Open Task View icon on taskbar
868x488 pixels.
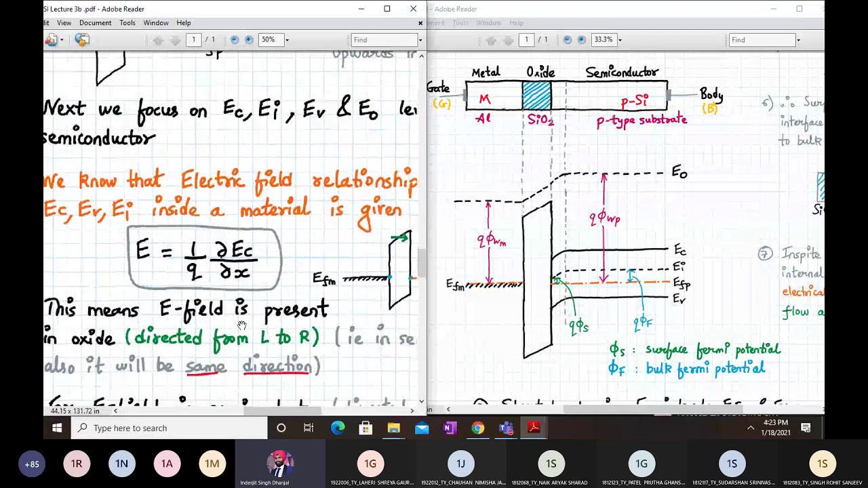tap(309, 428)
